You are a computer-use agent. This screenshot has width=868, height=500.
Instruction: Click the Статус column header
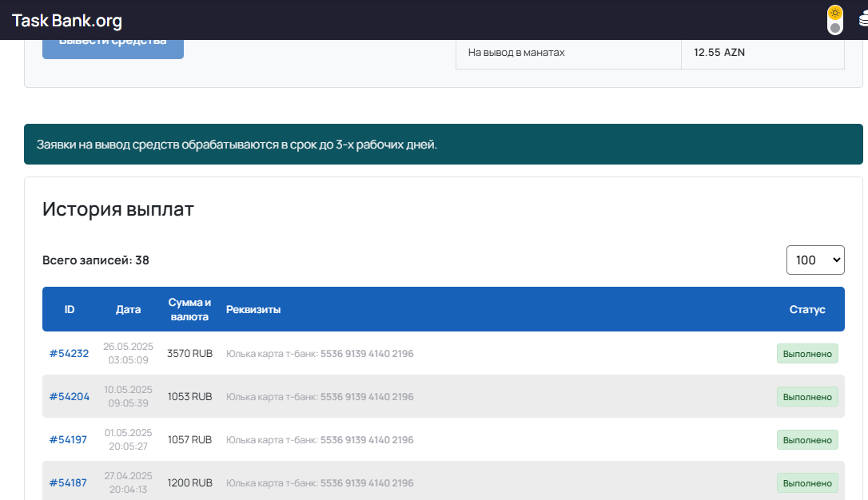click(x=807, y=310)
